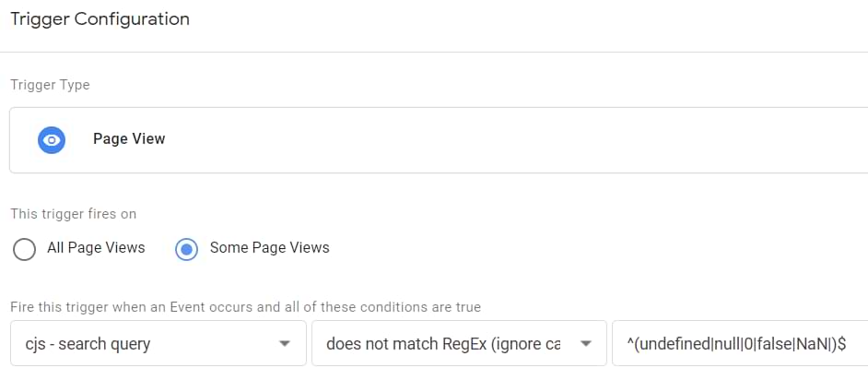Screen dimensions: 868x380
Task: Click the does not match RegEx text
Action: (443, 344)
